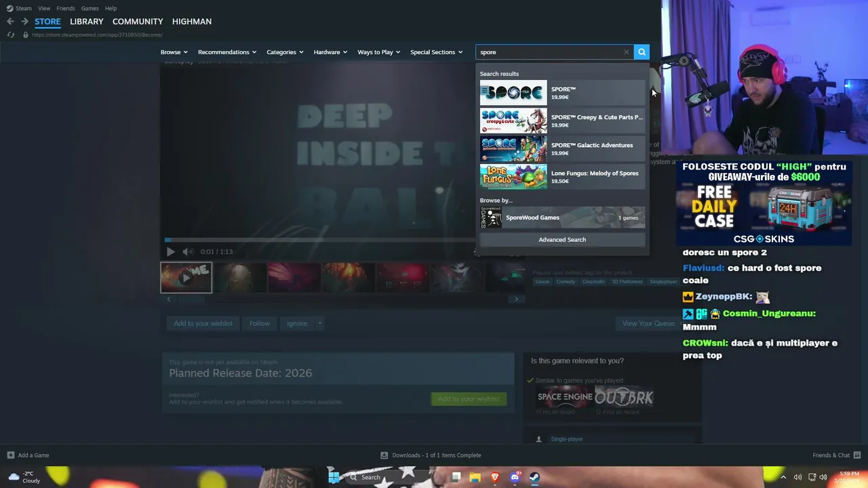Clear the store search text
This screenshot has width=868, height=488.
(626, 52)
